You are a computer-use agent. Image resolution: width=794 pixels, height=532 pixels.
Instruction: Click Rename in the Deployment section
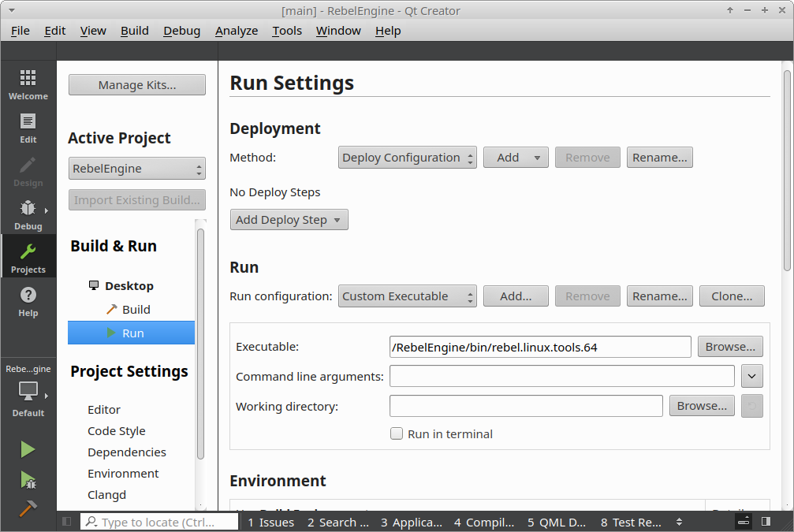click(x=659, y=158)
